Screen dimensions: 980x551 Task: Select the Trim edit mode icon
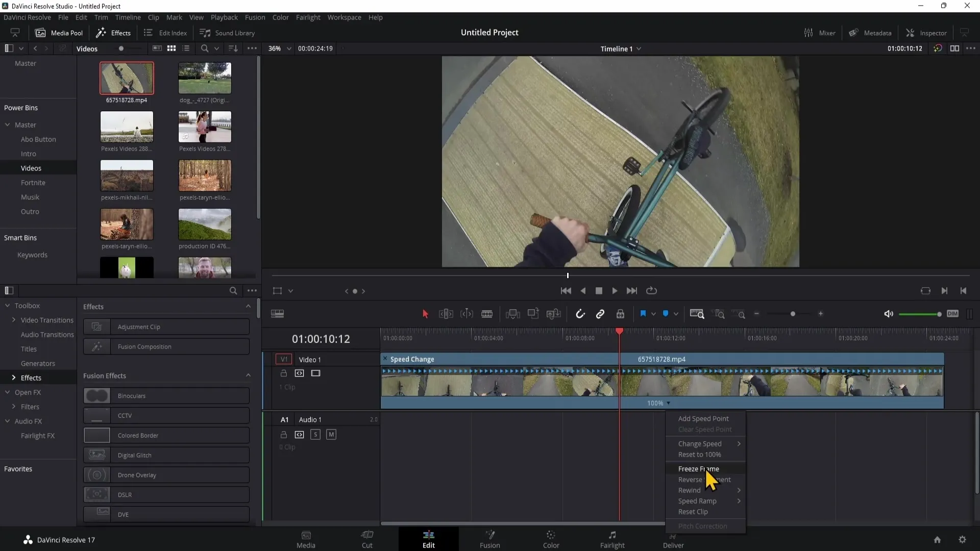coord(446,314)
